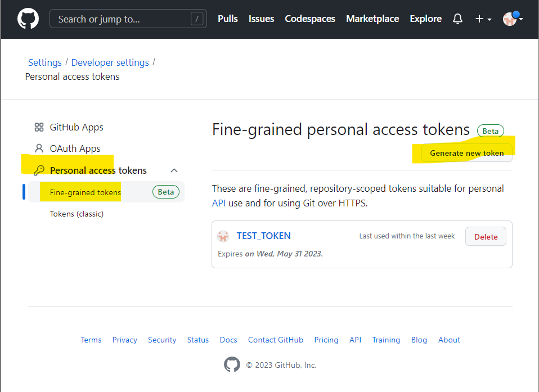Select OAuth Apps in the sidebar
The height and width of the screenshot is (392, 539).
[x=75, y=148]
